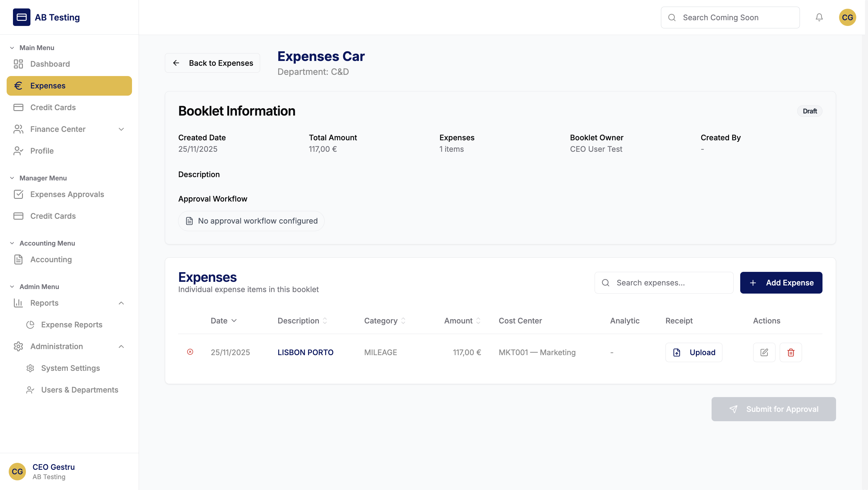The height and width of the screenshot is (490, 868).
Task: Open the Expenses Approvals icon
Action: click(x=18, y=194)
